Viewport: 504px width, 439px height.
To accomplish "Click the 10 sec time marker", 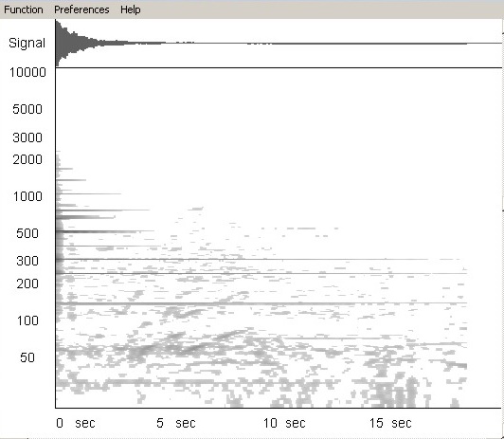I will [284, 423].
